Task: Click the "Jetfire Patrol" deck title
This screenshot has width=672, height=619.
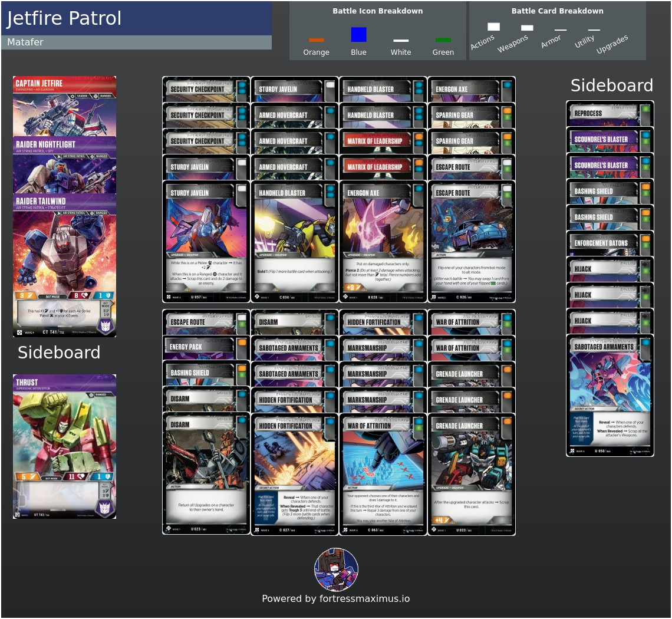Action: (64, 18)
